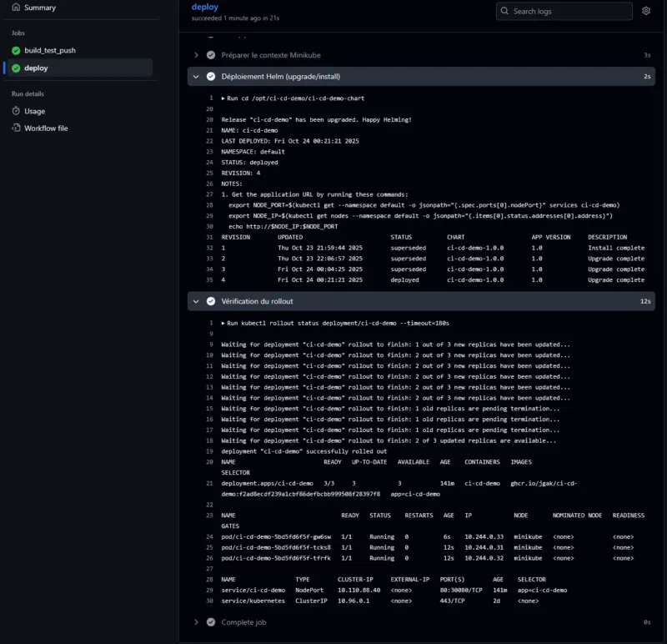Click the green check icon beside build_test_push
The width and height of the screenshot is (667, 644).
[16, 51]
